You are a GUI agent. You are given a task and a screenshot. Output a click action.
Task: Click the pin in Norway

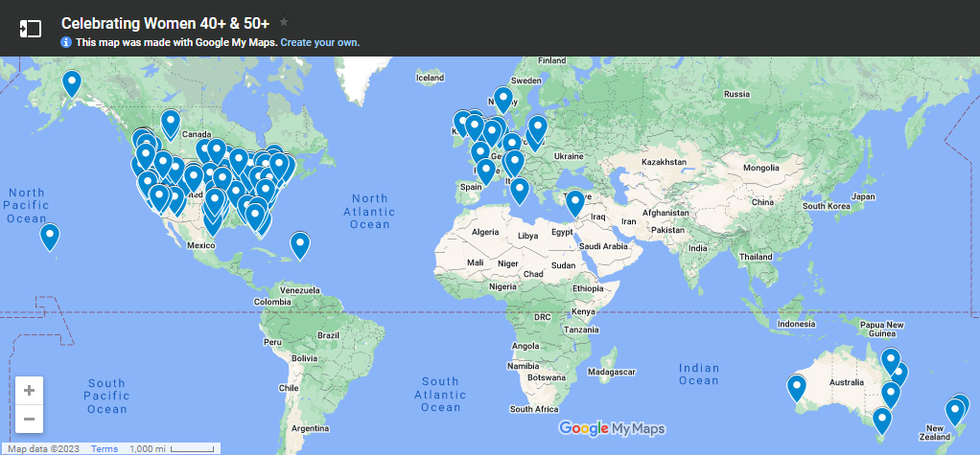[x=503, y=100]
